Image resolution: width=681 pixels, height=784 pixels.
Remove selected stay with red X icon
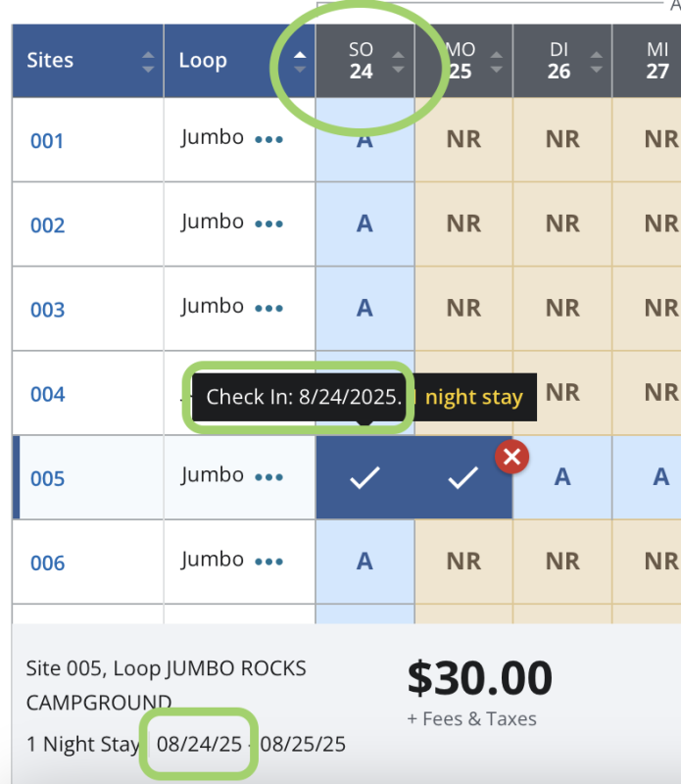click(511, 458)
